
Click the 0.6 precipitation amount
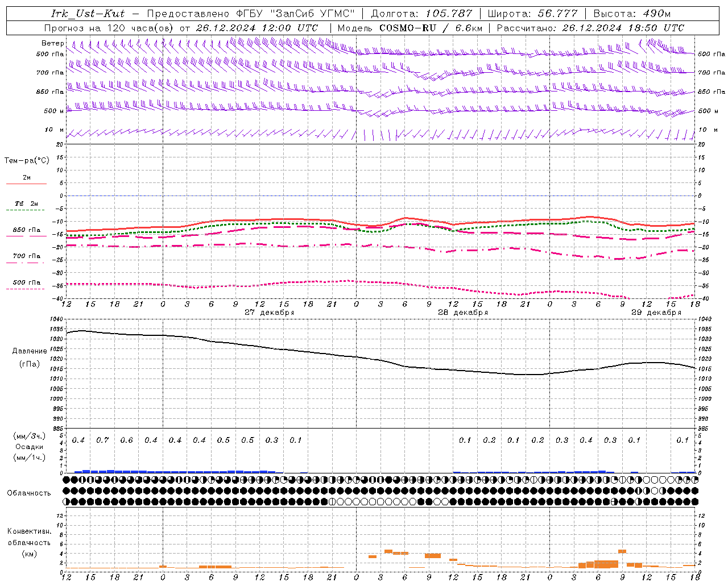(x=126, y=440)
